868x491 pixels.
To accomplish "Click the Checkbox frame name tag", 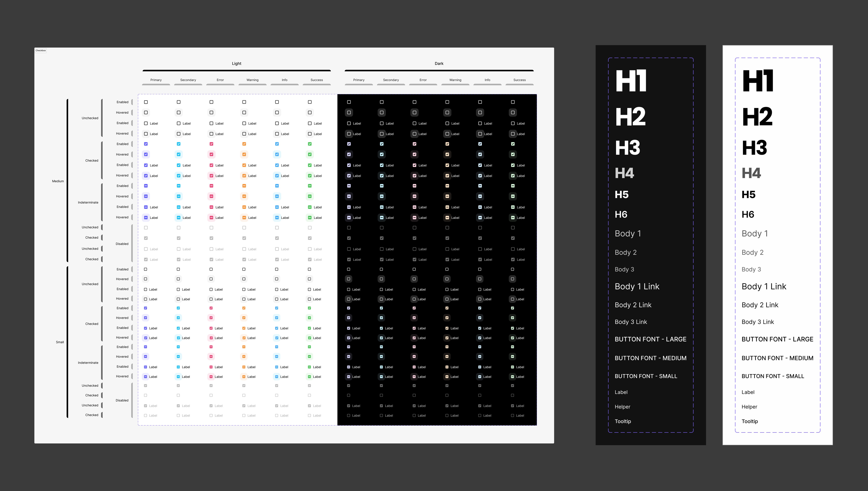I will 41,50.
